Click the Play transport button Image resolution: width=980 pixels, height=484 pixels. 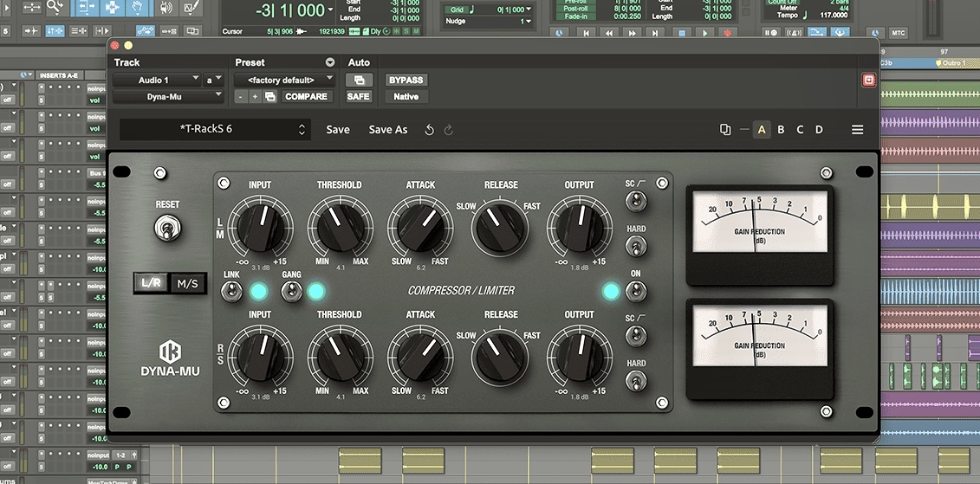(x=704, y=33)
